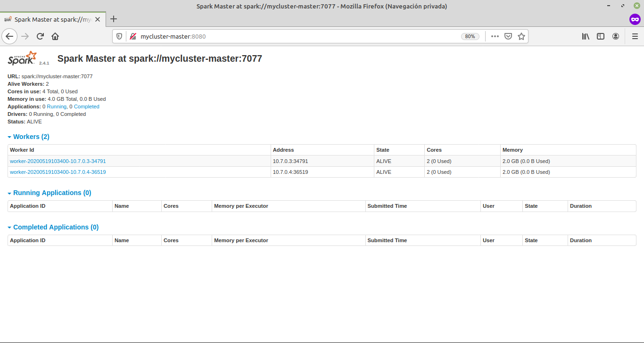Viewport: 644px width, 343px height.
Task: Go back with the browser back arrow
Action: click(9, 36)
